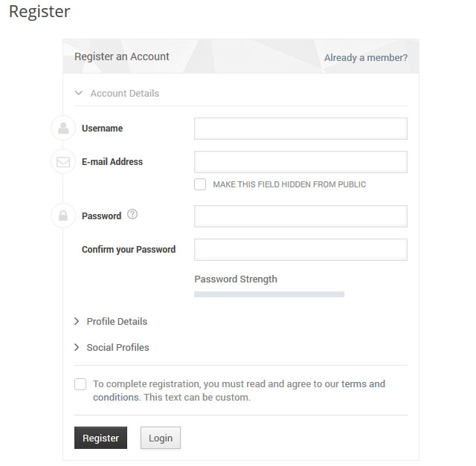The width and height of the screenshot is (476, 466).
Task: Click the Register an Account header title
Action: pos(122,56)
